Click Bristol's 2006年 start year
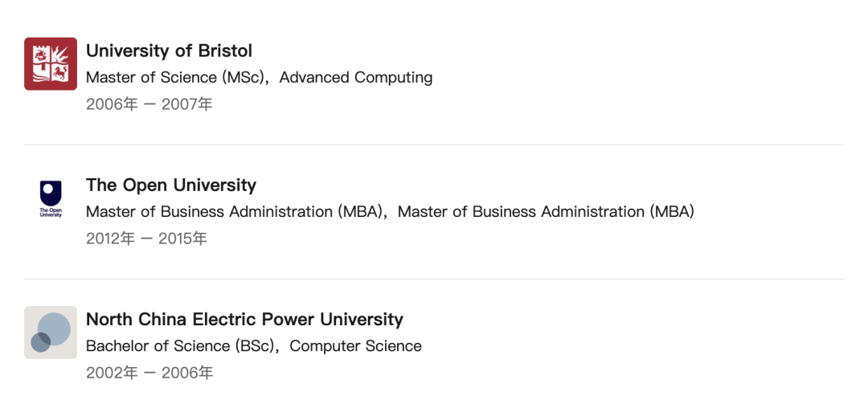 [112, 104]
